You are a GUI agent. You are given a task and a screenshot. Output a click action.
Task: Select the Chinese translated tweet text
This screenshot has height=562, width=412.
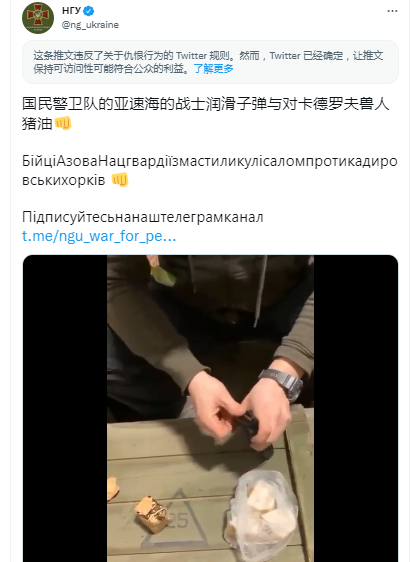coord(205,114)
